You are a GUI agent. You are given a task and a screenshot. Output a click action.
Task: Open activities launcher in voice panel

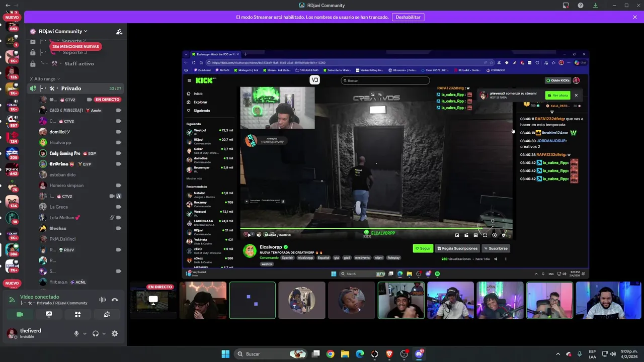pos(77,314)
